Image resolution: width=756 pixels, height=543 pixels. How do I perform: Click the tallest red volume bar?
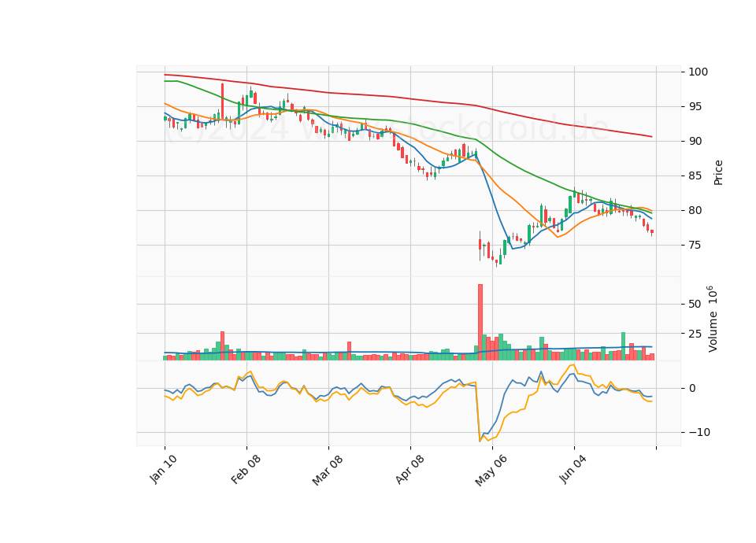point(480,323)
